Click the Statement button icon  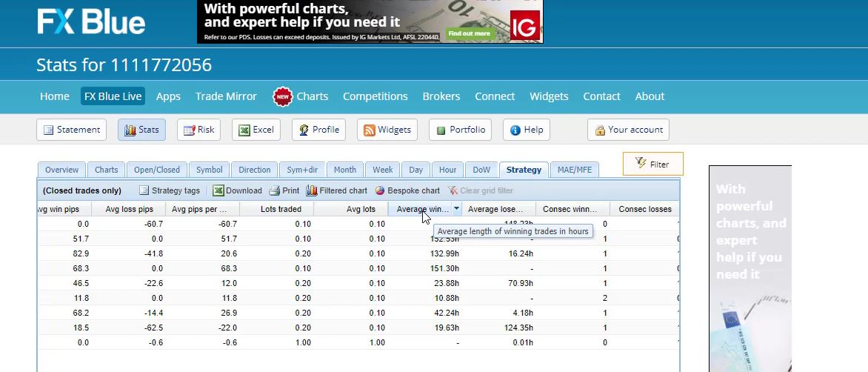coord(49,130)
